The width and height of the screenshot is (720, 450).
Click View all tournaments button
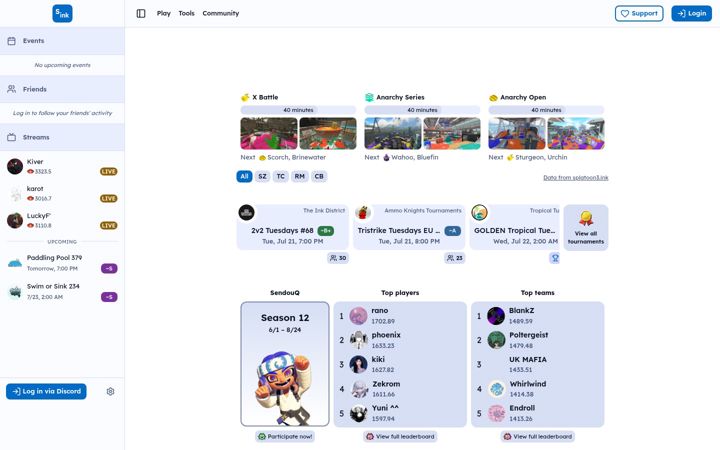[x=586, y=228]
